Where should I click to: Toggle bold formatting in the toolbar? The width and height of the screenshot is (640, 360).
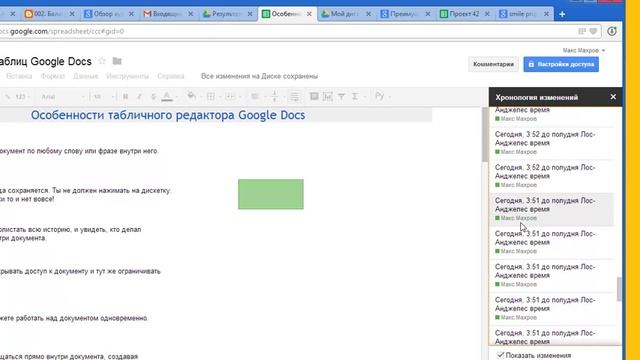click(x=125, y=97)
